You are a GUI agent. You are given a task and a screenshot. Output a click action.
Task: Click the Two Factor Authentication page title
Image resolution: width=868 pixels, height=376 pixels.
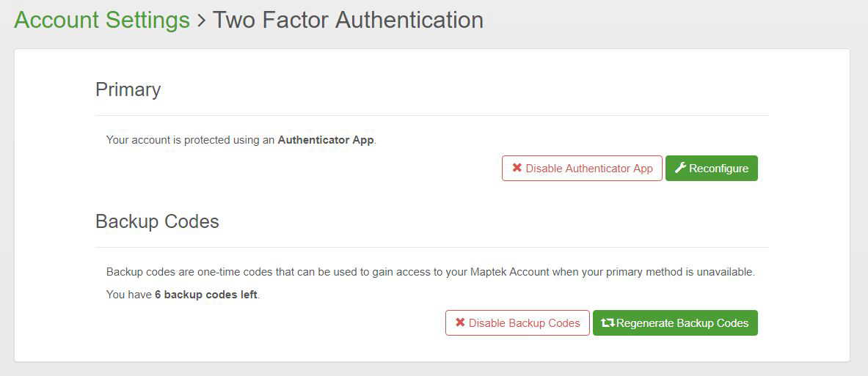pos(348,20)
